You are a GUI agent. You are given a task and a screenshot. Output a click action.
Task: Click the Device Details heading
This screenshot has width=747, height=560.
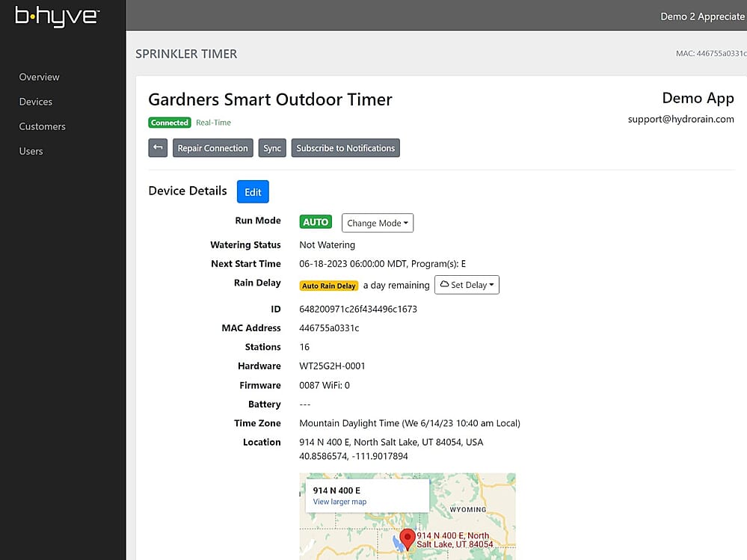[x=188, y=191]
